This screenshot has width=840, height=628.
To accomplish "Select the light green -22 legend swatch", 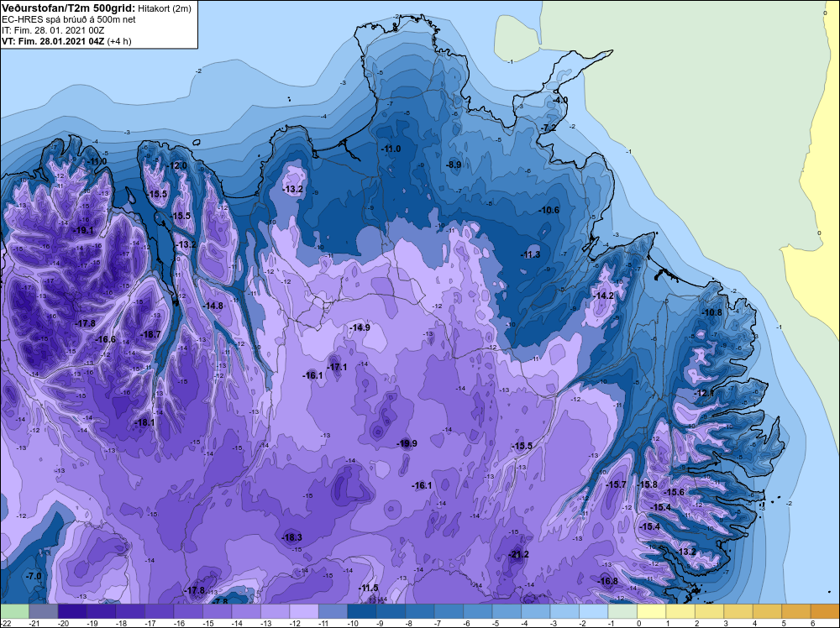I will point(14,611).
